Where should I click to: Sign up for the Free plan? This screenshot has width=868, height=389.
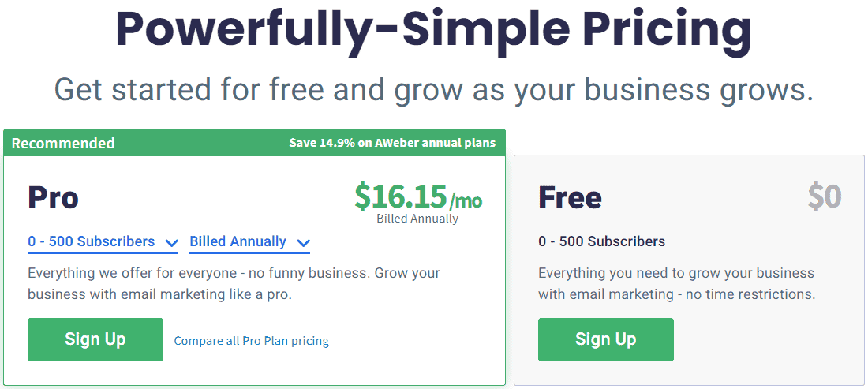click(x=605, y=339)
